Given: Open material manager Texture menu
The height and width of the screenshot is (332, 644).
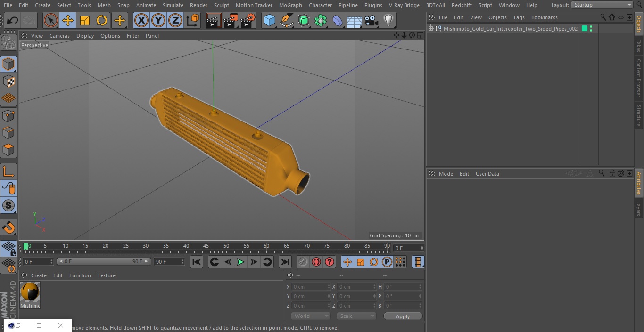Looking at the screenshot, I should (106, 275).
